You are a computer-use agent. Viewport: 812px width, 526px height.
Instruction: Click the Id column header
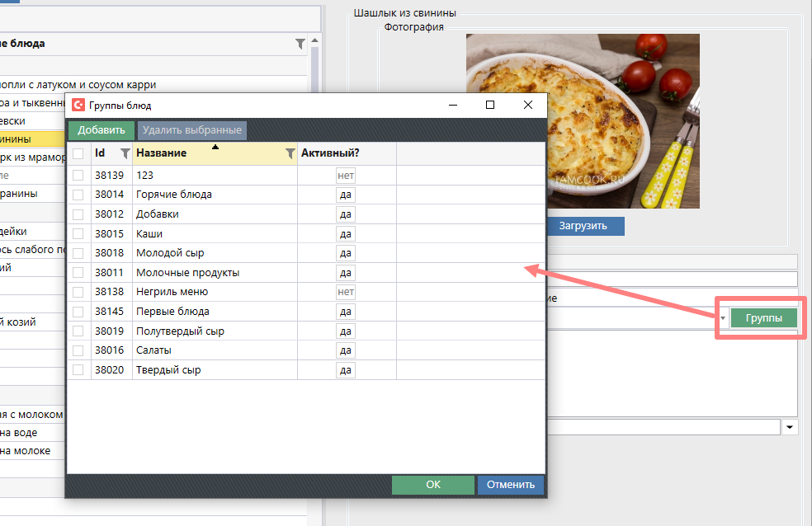point(101,153)
